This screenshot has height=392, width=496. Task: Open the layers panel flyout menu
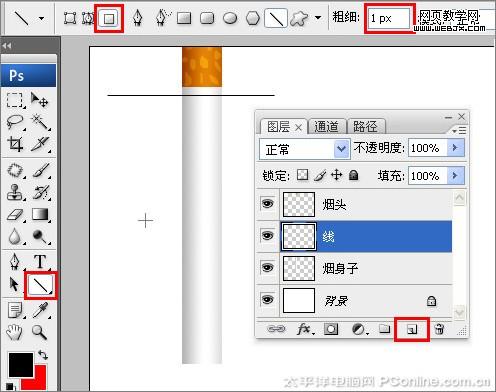click(x=459, y=131)
